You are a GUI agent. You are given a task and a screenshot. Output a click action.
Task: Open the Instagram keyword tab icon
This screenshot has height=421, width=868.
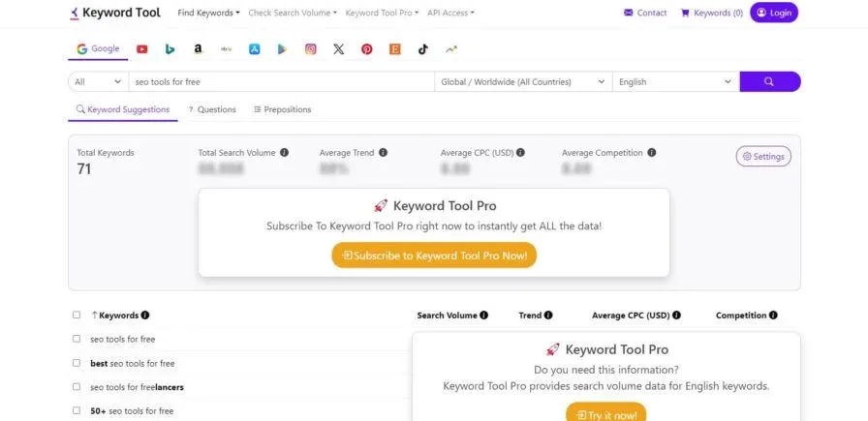coord(311,49)
